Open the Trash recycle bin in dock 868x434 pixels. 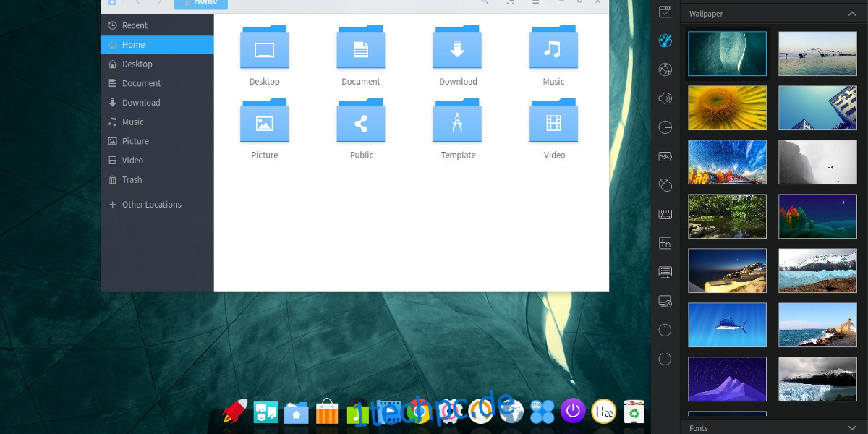pos(634,412)
